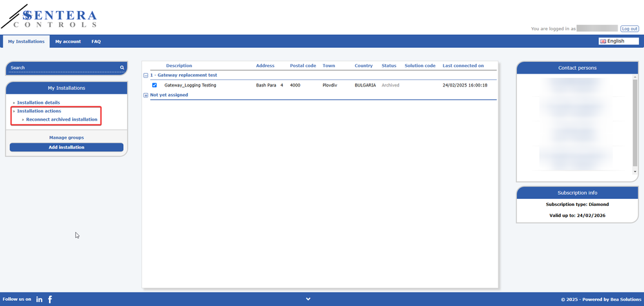The image size is (644, 306).
Task: Click the Log out button
Action: [x=629, y=29]
